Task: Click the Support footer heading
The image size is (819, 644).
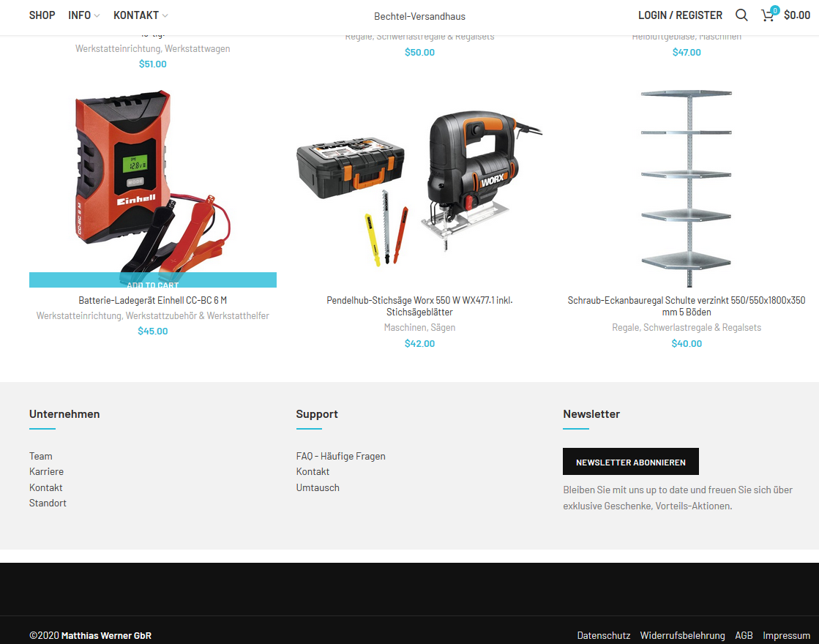Action: (316, 414)
